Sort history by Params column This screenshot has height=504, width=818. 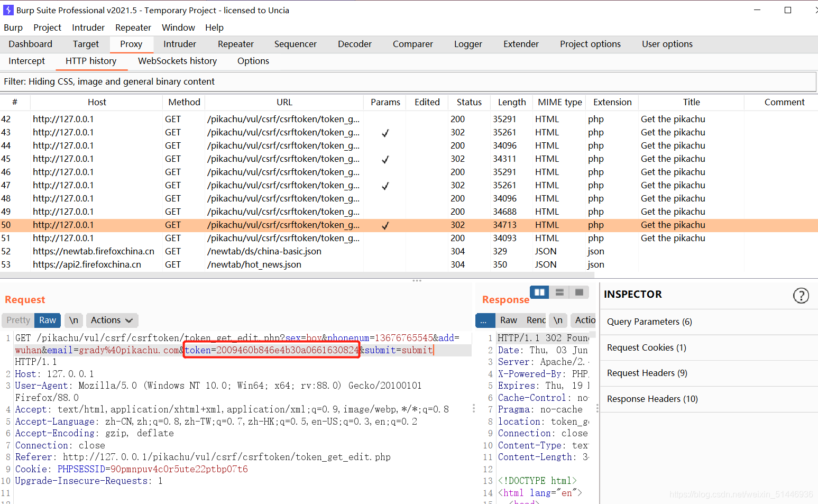[x=385, y=102]
